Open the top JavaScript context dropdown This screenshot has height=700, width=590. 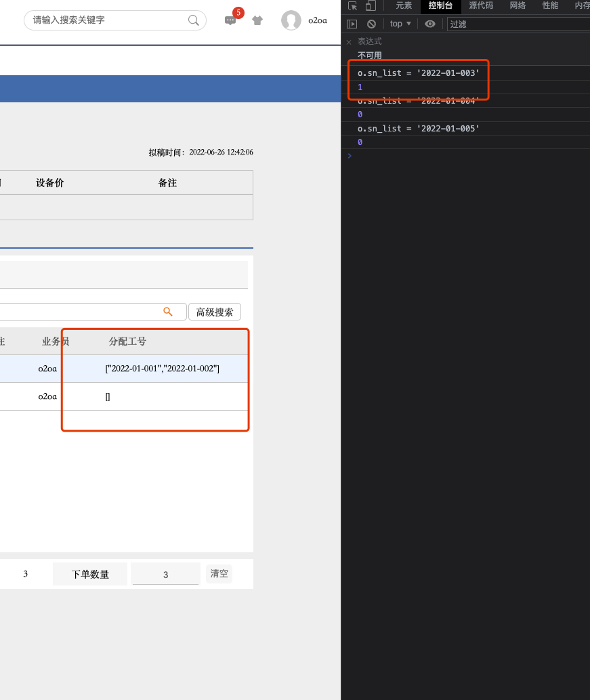(x=400, y=24)
